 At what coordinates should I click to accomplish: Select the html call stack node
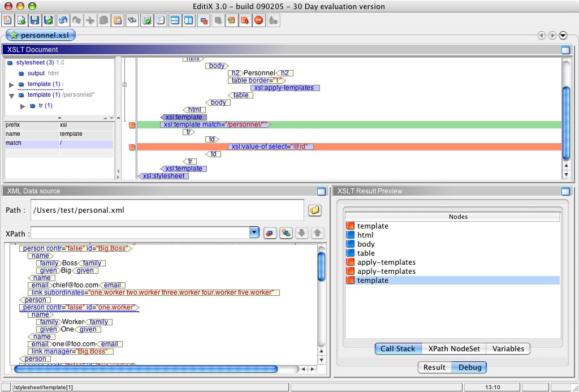coord(365,235)
